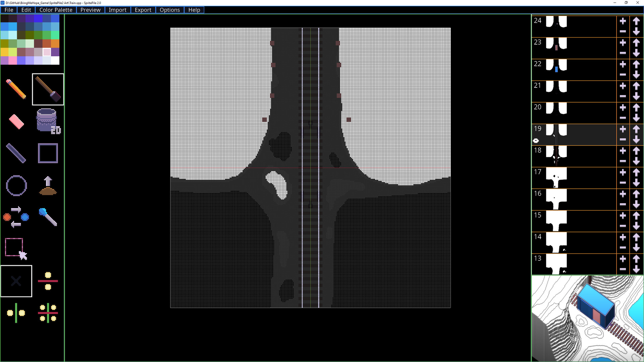Choose the extrude stamp tool
This screenshot has height=362, width=644.
48,185
